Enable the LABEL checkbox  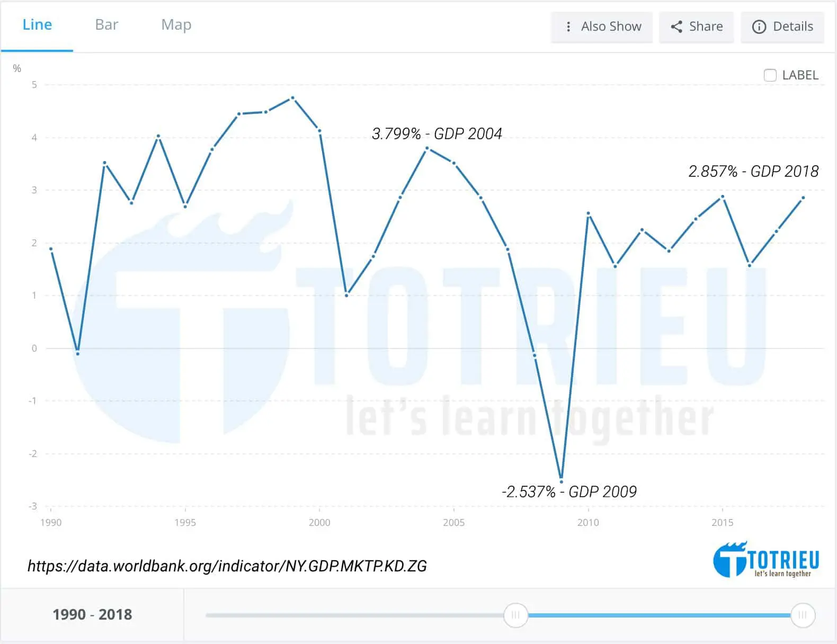[x=770, y=75]
